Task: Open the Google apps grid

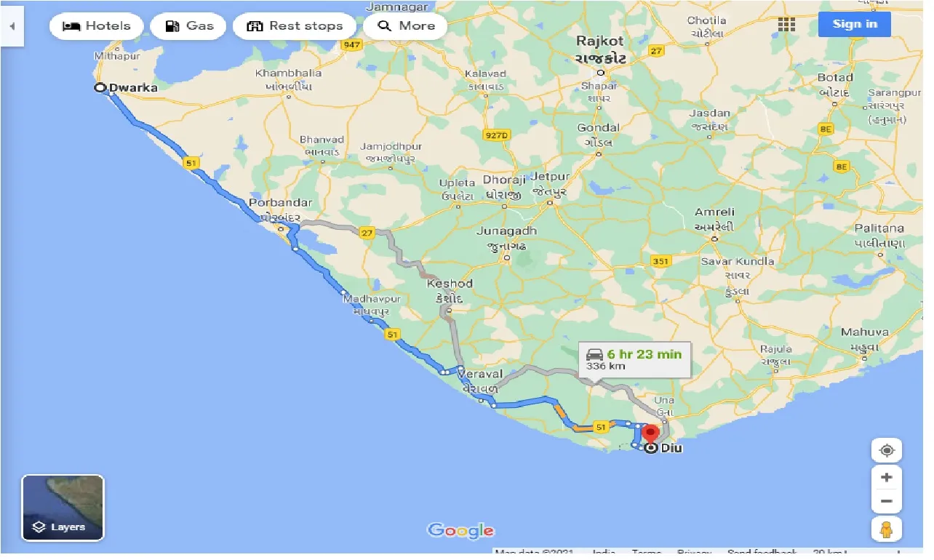Action: click(786, 24)
